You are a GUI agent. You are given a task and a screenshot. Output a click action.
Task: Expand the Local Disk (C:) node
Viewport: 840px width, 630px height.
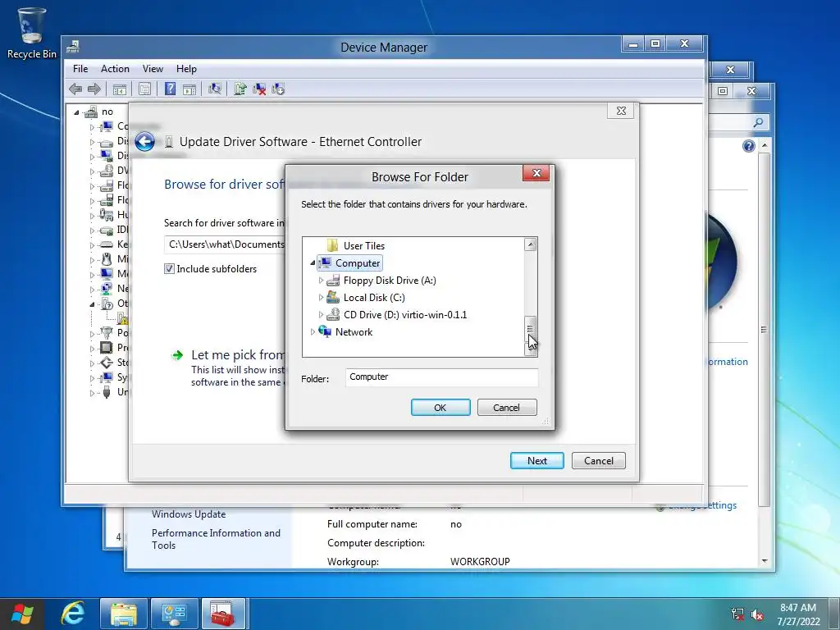[321, 297]
